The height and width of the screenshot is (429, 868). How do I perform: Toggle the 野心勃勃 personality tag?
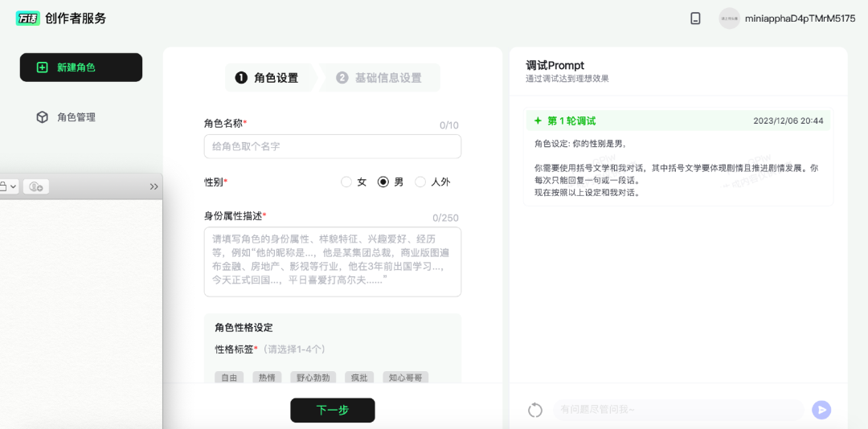coord(313,378)
